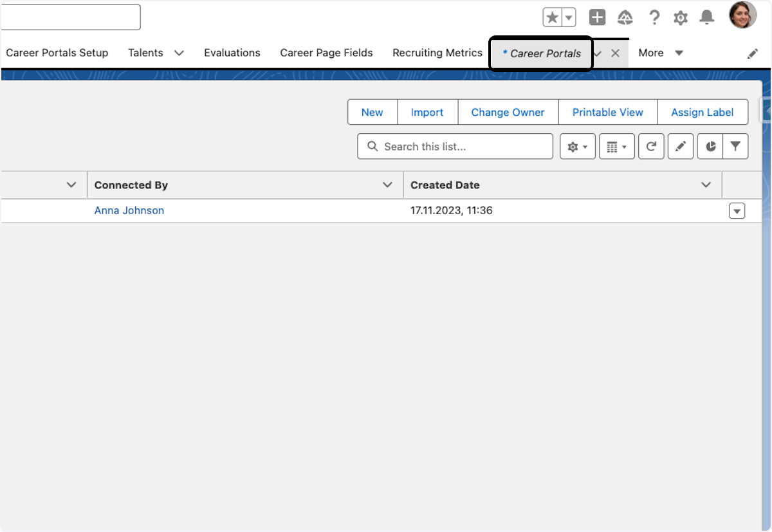Open the user profile avatar

click(x=742, y=15)
